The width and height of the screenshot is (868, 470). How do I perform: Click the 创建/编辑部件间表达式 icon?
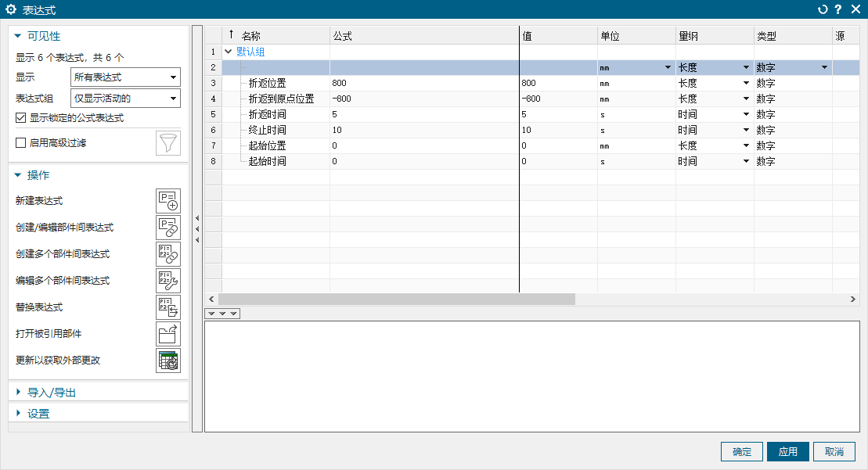point(167,228)
